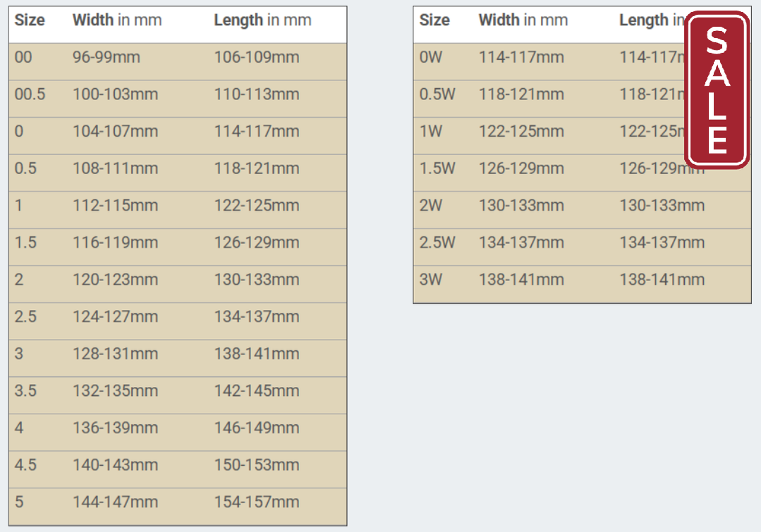Select 130-133mm length for size 2W
The height and width of the screenshot is (532, 761).
pyautogui.click(x=662, y=206)
